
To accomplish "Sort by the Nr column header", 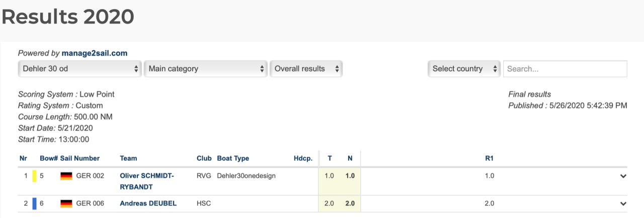I will (23, 158).
